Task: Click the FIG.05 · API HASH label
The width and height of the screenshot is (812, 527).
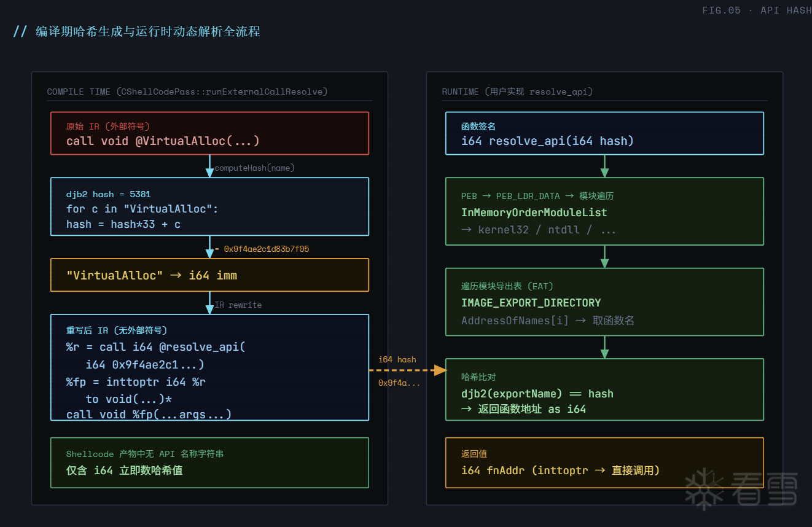Action: pos(756,10)
